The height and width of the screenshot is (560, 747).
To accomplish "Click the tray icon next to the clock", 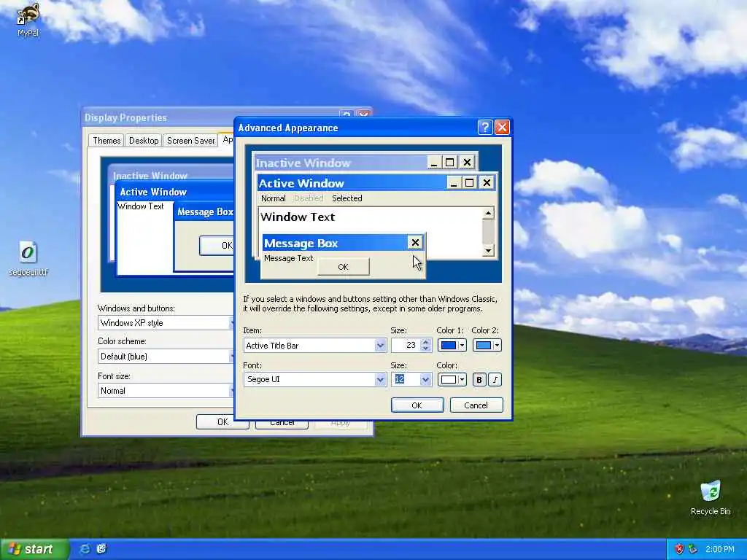I will pos(693,549).
